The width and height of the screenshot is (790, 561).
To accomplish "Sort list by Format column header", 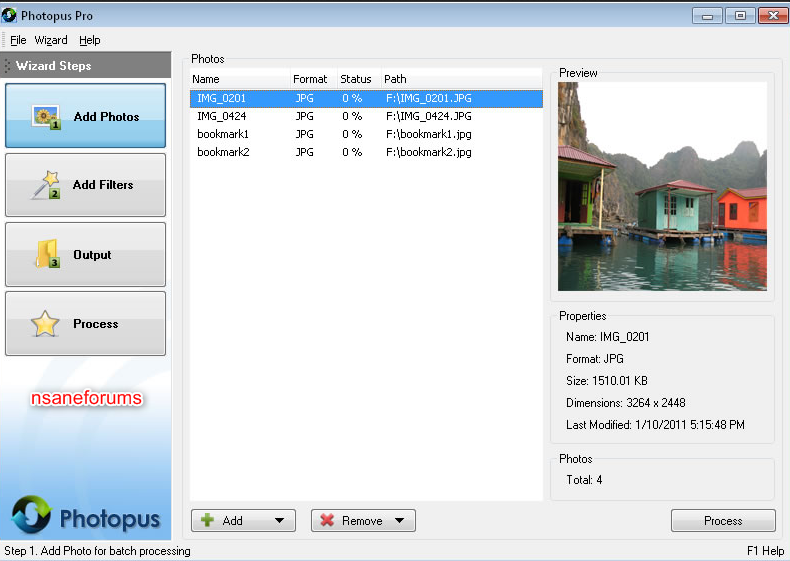I will coord(313,79).
